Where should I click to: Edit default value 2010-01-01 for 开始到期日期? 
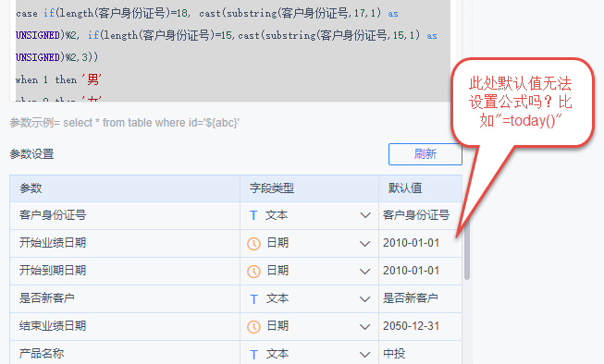coord(420,271)
